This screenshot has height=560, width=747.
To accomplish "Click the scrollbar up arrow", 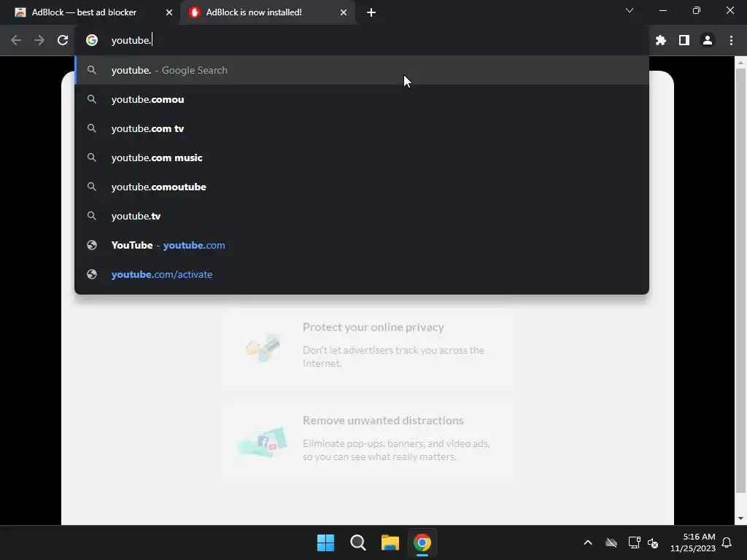I will 740,63.
